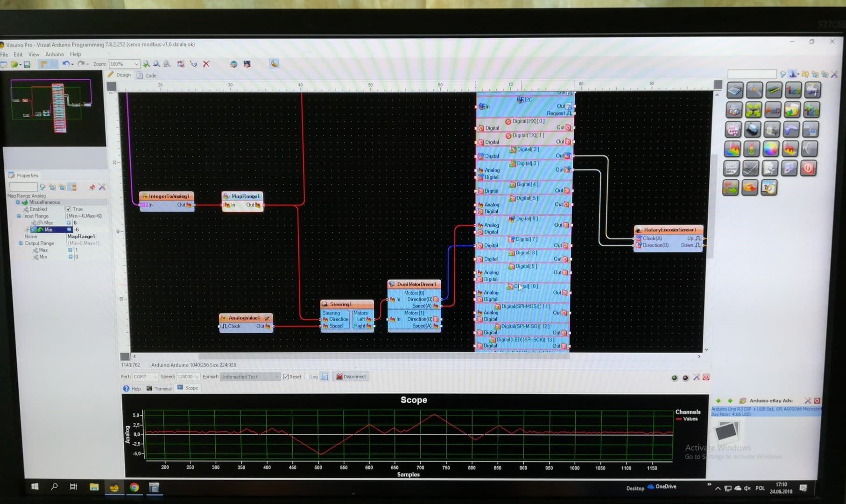Enable the Log checkbox

308,377
